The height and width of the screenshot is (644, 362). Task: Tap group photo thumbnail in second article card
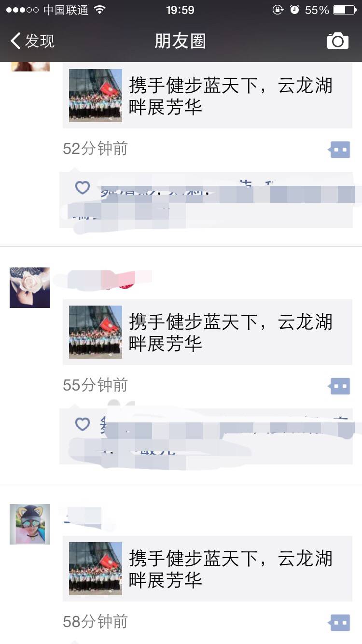tap(96, 332)
